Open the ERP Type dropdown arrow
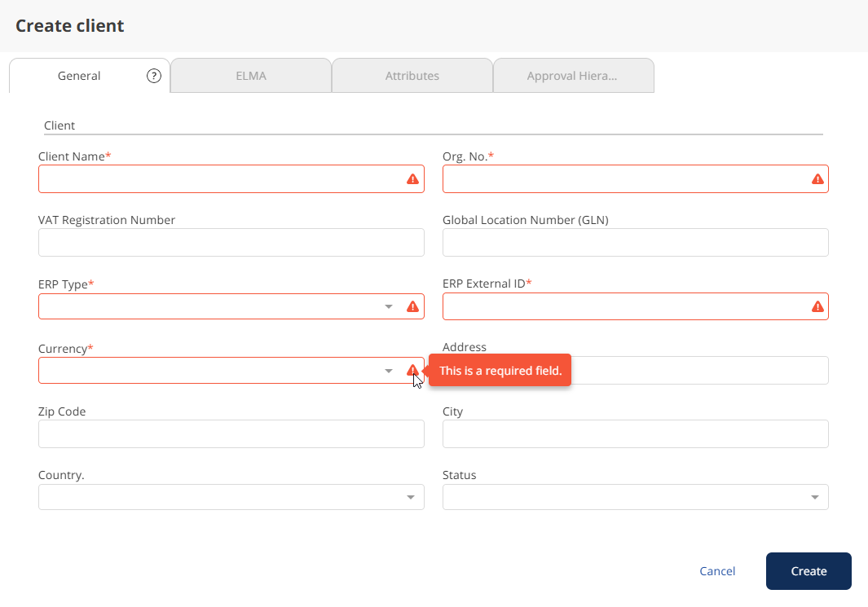 pos(389,306)
